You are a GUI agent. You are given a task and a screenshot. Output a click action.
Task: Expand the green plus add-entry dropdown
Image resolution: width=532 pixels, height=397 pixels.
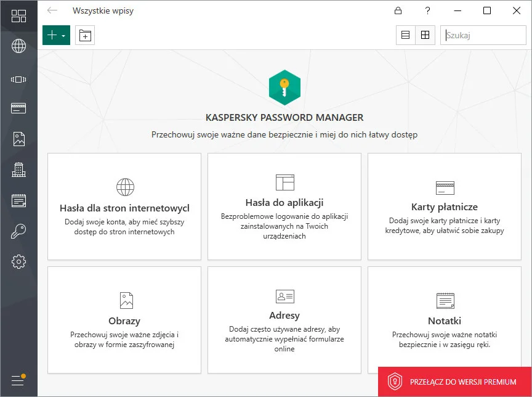coord(56,35)
